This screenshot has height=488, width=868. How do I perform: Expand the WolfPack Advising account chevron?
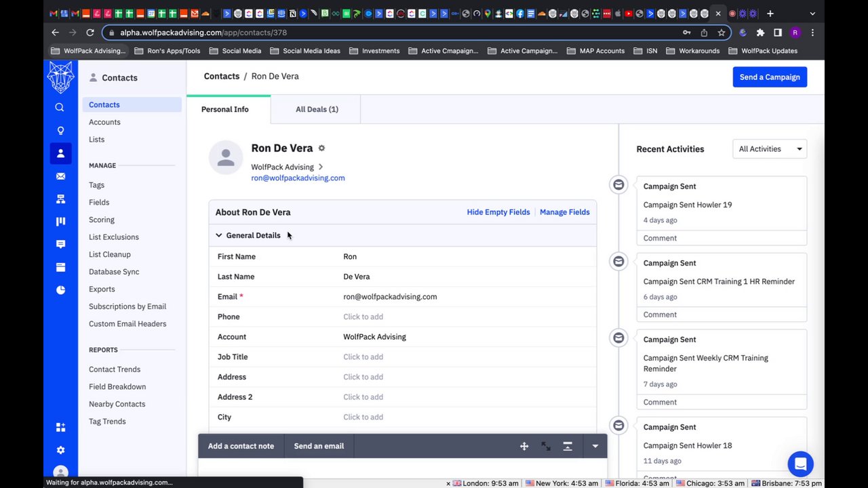[x=321, y=167]
